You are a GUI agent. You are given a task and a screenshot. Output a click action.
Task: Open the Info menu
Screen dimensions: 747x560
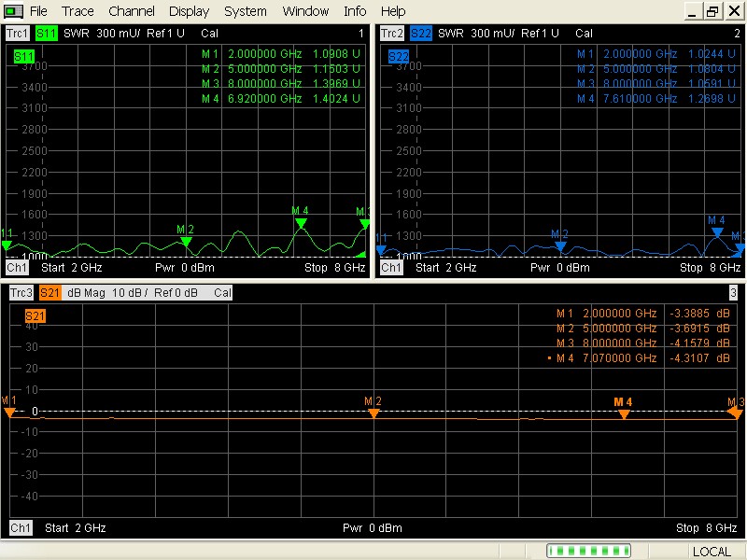355,11
